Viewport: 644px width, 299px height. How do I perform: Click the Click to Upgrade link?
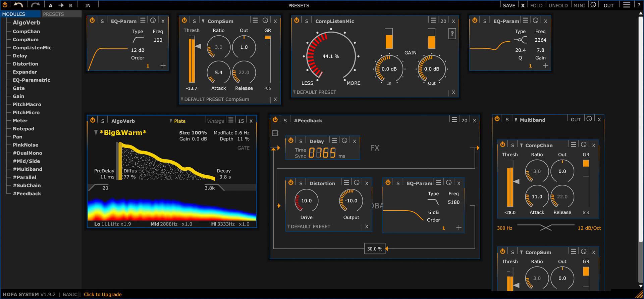(x=103, y=294)
